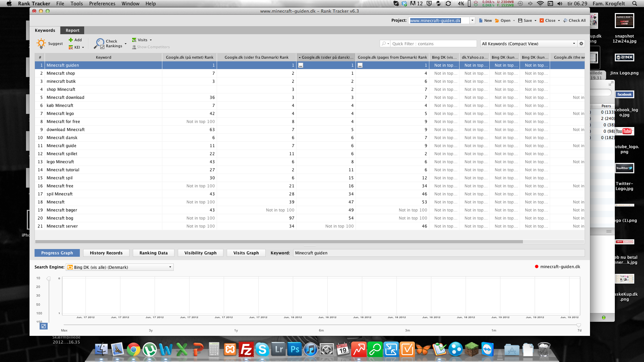This screenshot has height=362, width=644.
Task: Select the Minecraft download keyword row
Action: point(309,98)
